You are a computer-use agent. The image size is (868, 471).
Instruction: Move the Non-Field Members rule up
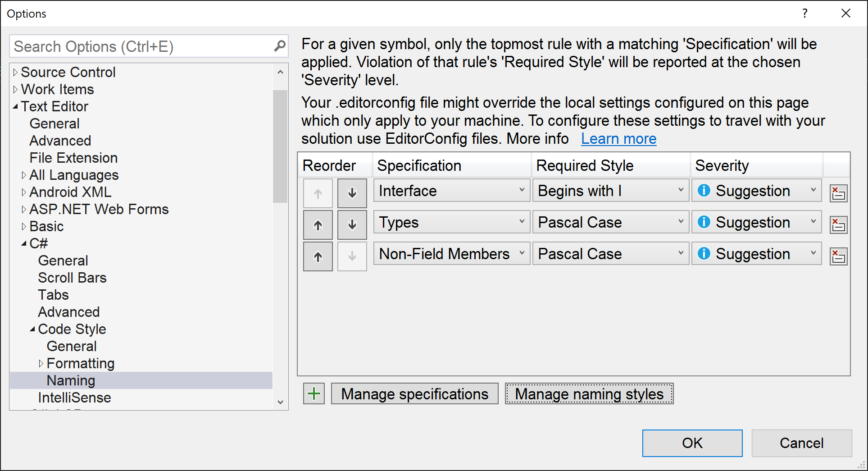(x=318, y=256)
